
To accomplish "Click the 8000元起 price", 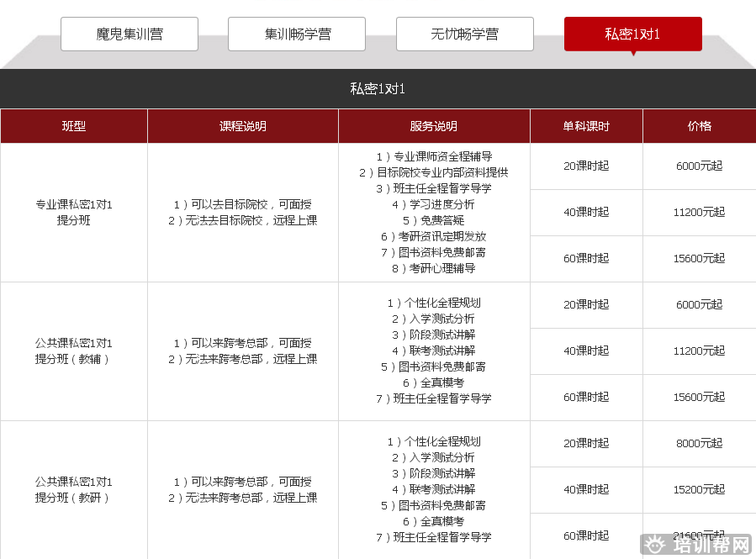I will tap(699, 443).
